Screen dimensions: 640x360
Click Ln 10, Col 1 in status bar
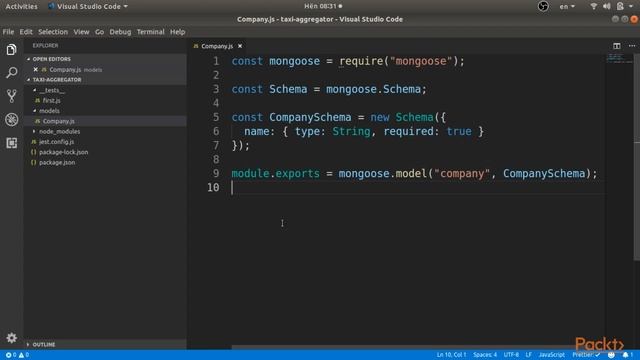tap(451, 355)
